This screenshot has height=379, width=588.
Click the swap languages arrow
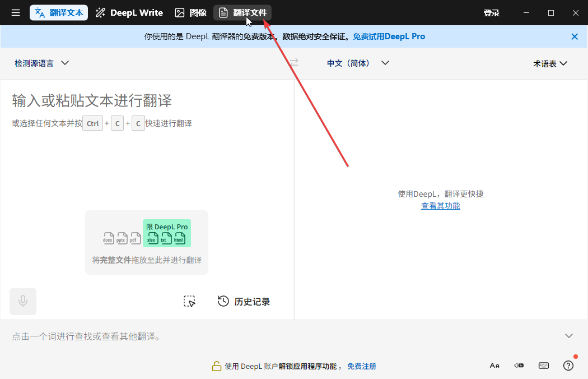coord(294,63)
